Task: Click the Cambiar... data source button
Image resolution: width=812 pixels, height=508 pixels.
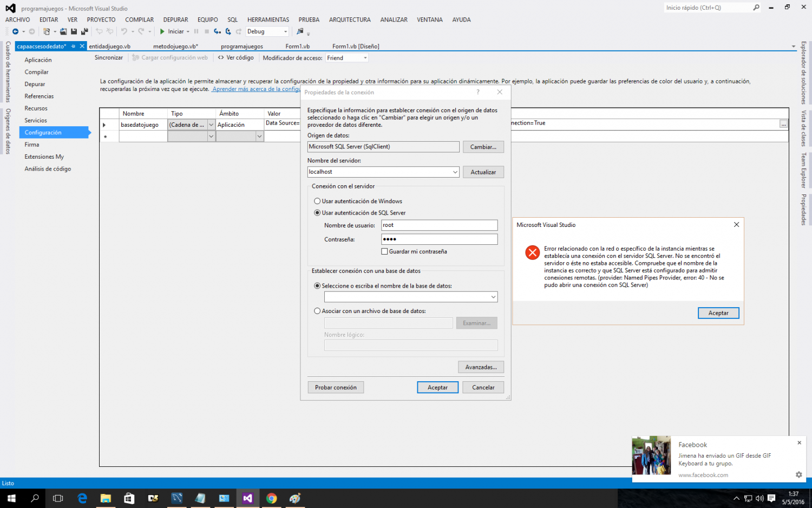Action: (483, 147)
